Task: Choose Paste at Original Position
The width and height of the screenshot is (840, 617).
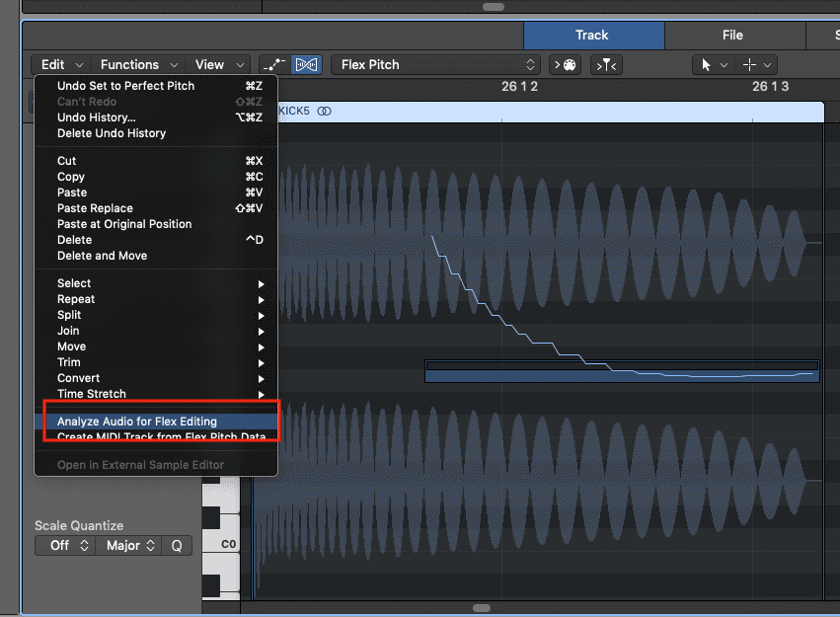Action: (x=156, y=224)
